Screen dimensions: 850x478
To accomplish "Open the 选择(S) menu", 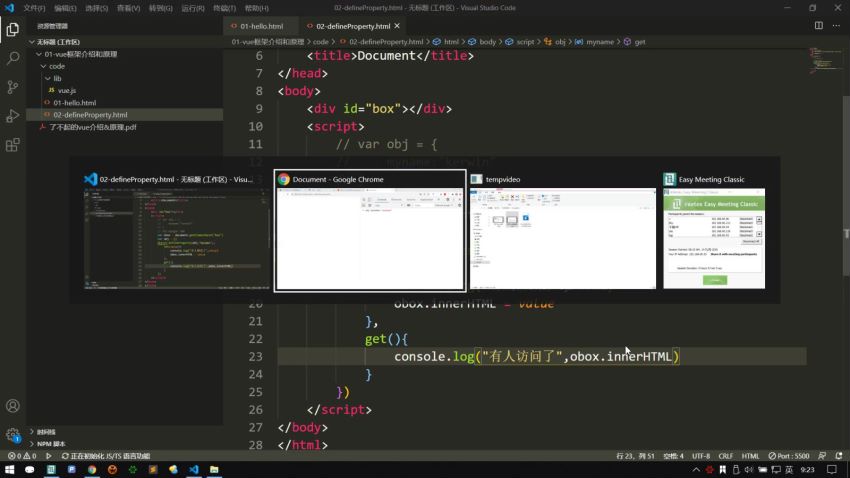I will pos(96,8).
